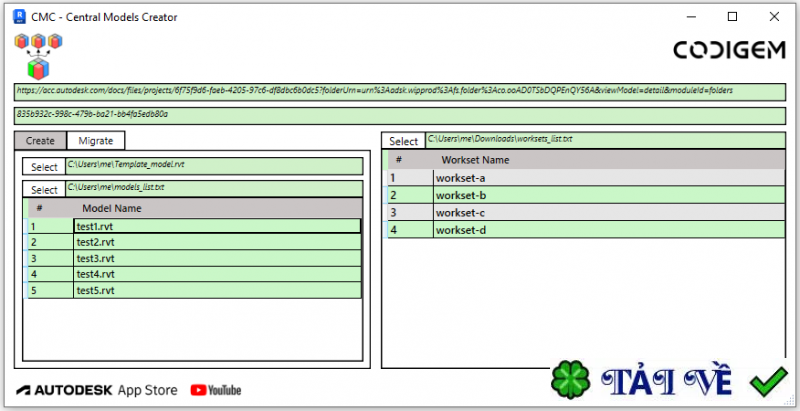This screenshot has width=800, height=411.
Task: Switch to the Create tab
Action: tap(40, 141)
